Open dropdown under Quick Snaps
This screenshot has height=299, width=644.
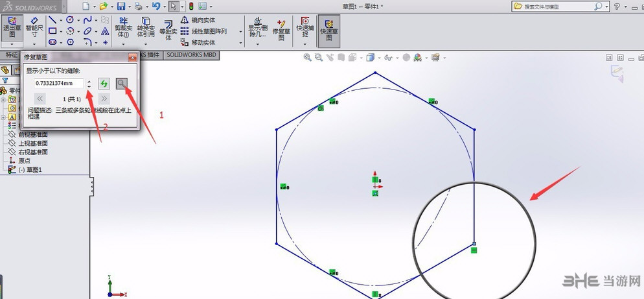coord(305,43)
